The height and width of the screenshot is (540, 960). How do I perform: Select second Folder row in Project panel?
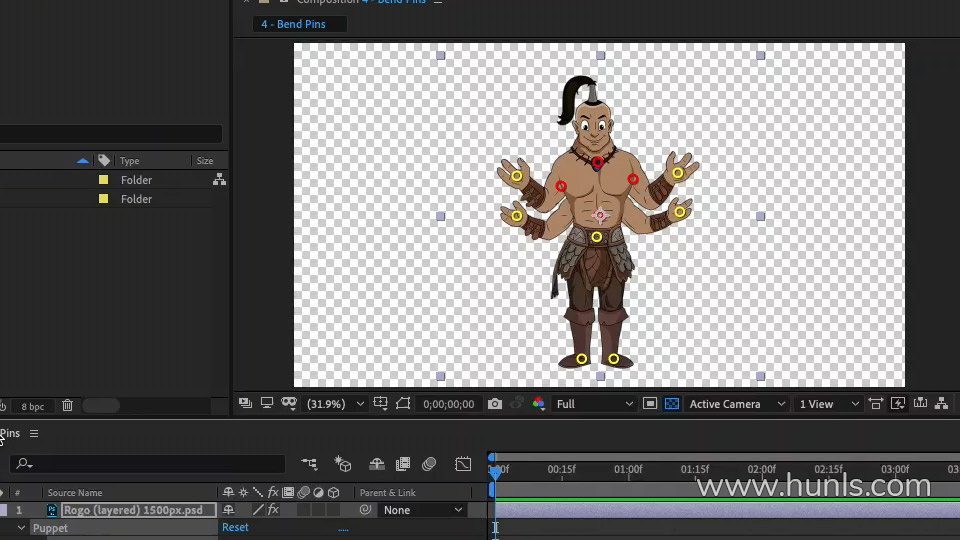(x=114, y=198)
